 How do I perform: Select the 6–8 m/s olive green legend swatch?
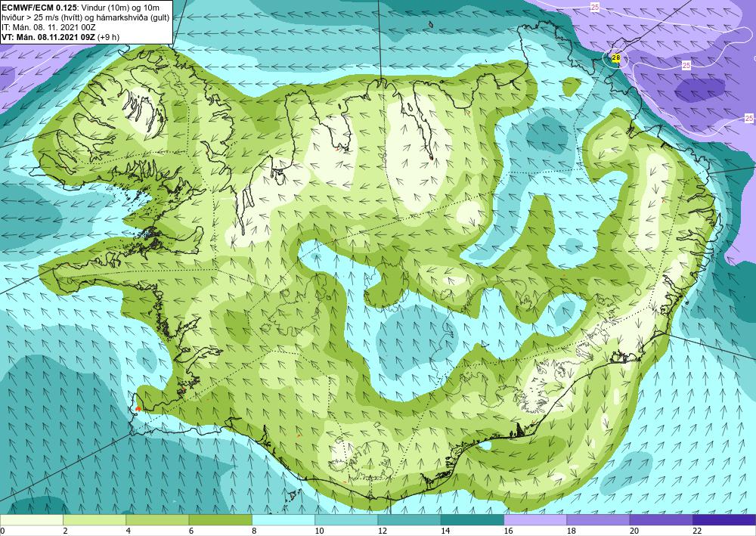pos(220,520)
